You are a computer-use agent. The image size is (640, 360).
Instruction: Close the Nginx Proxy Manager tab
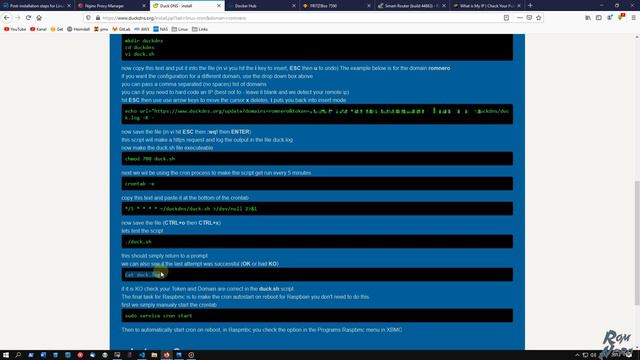click(144, 6)
